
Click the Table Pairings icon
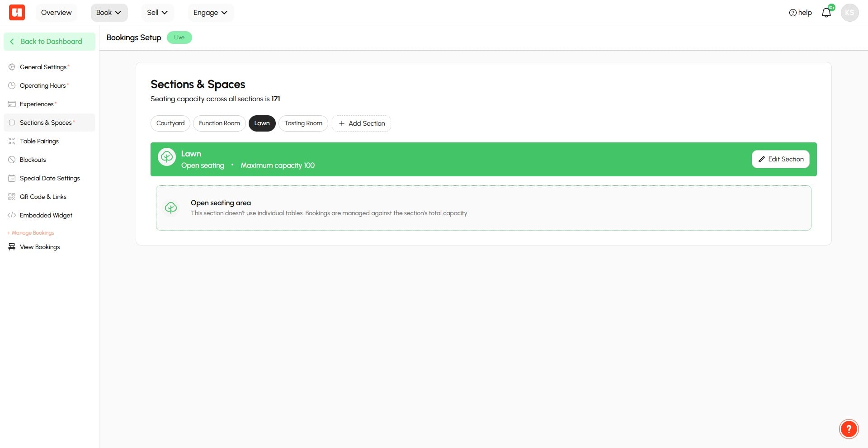(12, 141)
